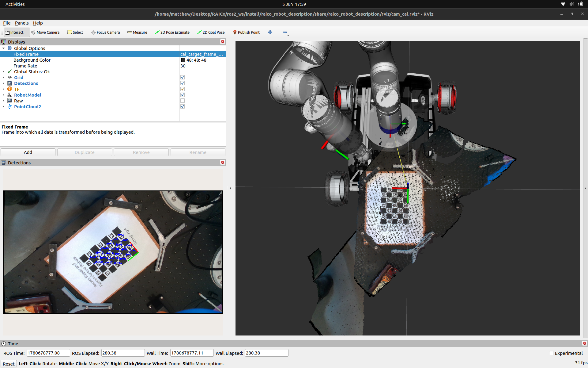Click the orange TF warning icon

10,89
